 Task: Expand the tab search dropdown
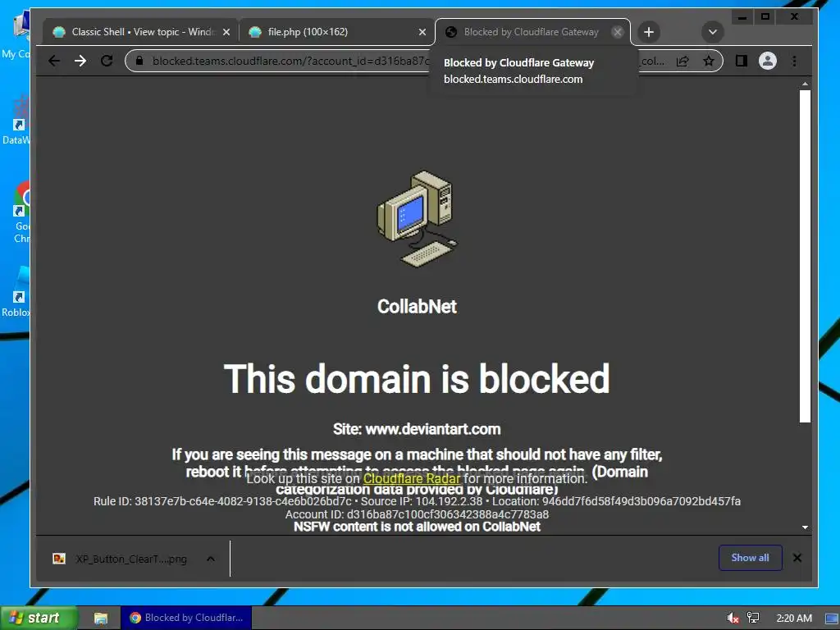(x=713, y=32)
